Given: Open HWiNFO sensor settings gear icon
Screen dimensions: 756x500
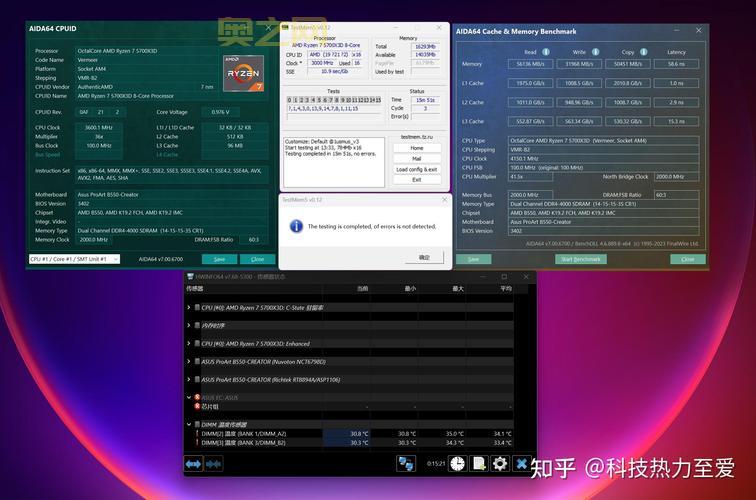Looking at the screenshot, I should click(x=500, y=464).
